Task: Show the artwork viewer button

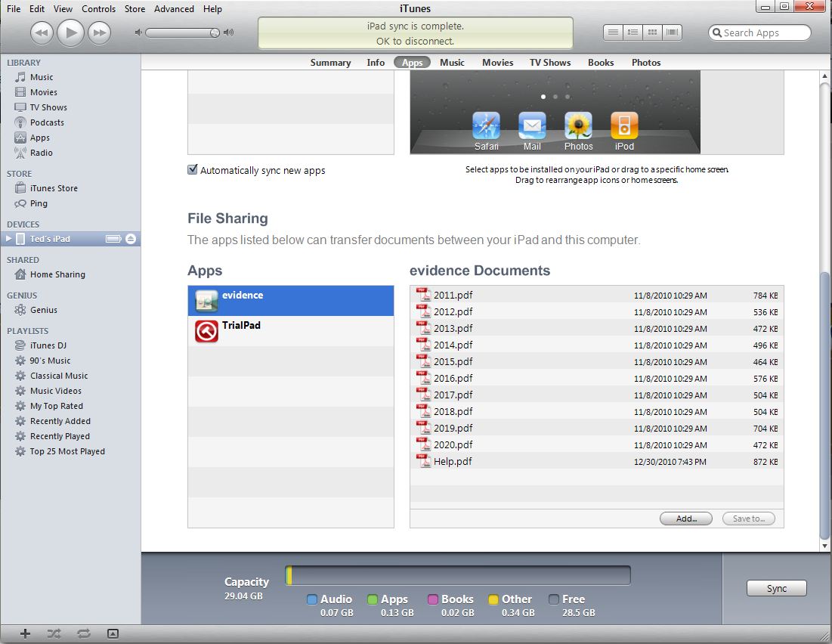Action: tap(113, 633)
